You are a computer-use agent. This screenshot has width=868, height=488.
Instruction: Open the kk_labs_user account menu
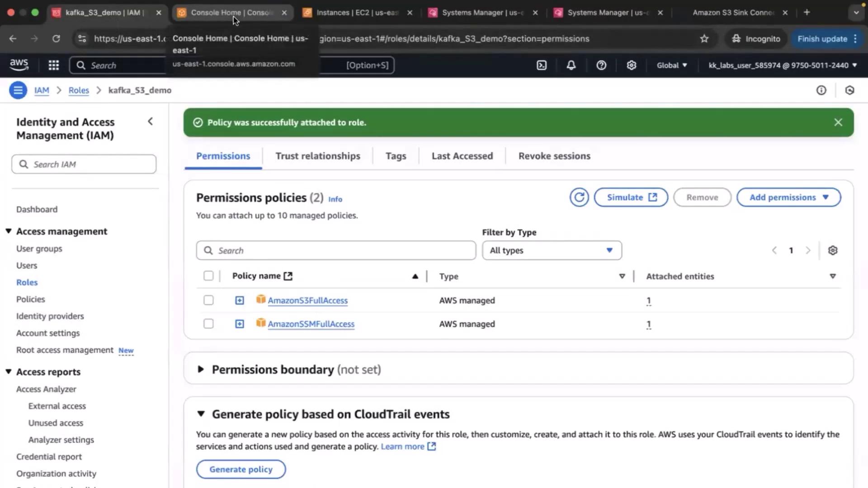pos(783,65)
